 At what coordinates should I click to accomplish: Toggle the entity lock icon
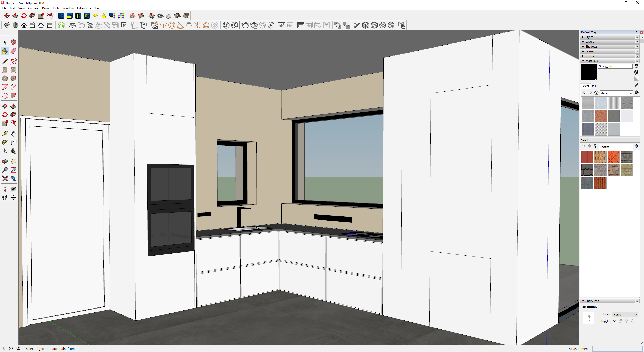[x=620, y=321]
